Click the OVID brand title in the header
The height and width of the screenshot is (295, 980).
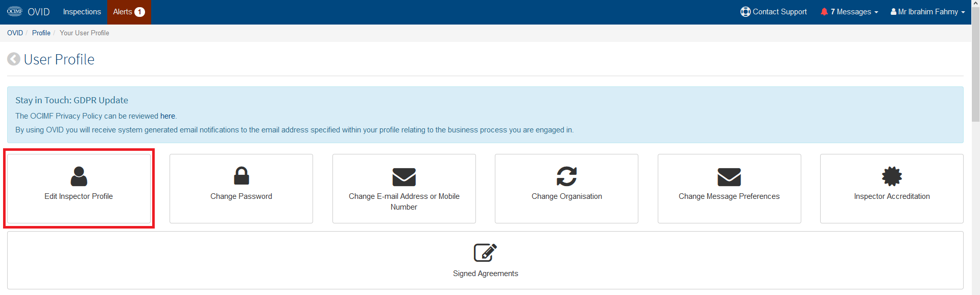click(39, 12)
